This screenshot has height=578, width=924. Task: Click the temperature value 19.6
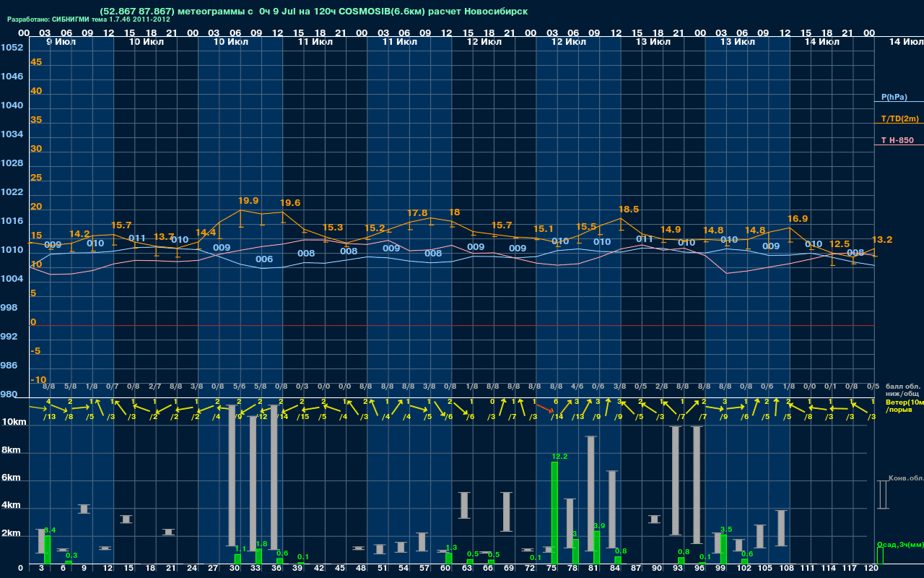(x=290, y=203)
